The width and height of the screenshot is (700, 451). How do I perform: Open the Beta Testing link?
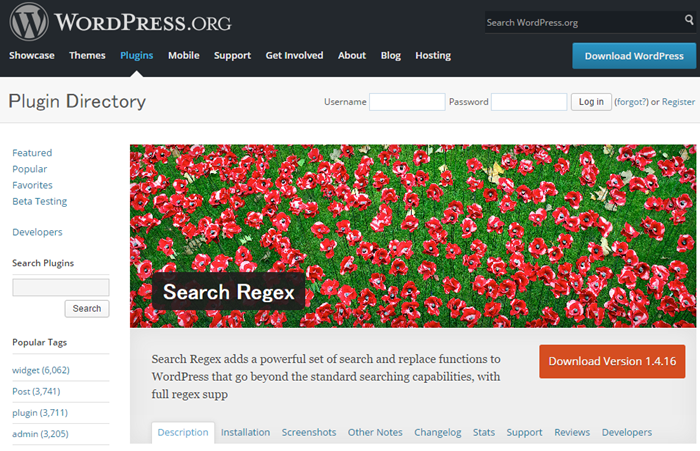[40, 201]
